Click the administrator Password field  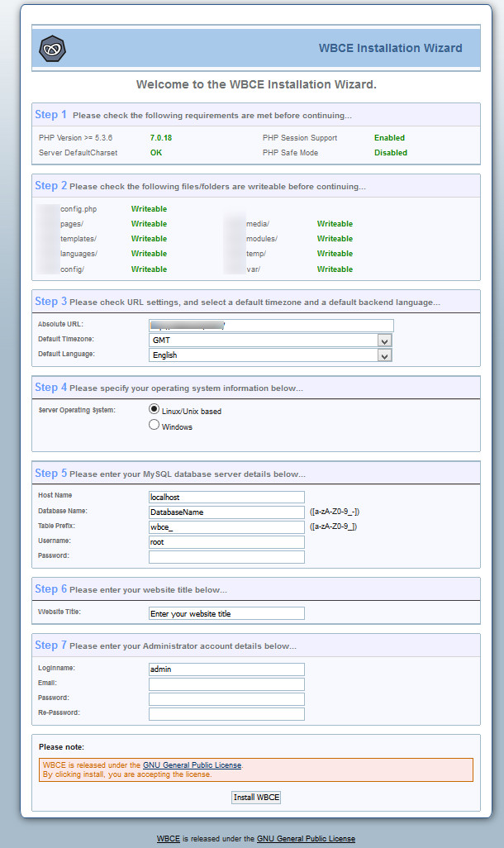pos(226,699)
